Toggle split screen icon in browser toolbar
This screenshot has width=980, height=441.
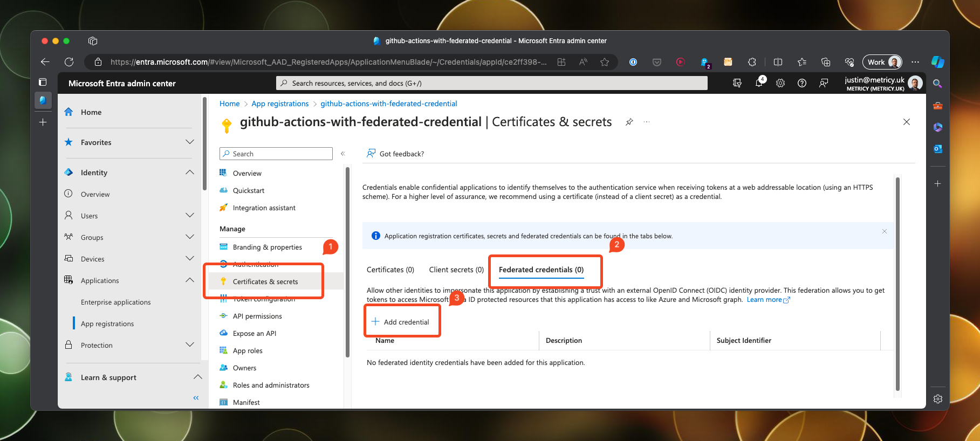[778, 62]
